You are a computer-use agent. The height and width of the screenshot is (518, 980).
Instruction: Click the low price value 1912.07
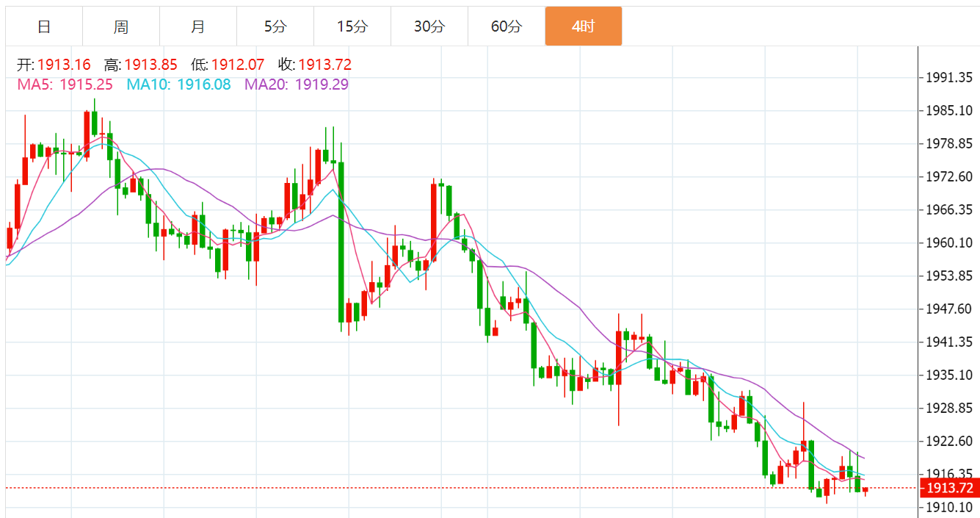tap(238, 65)
